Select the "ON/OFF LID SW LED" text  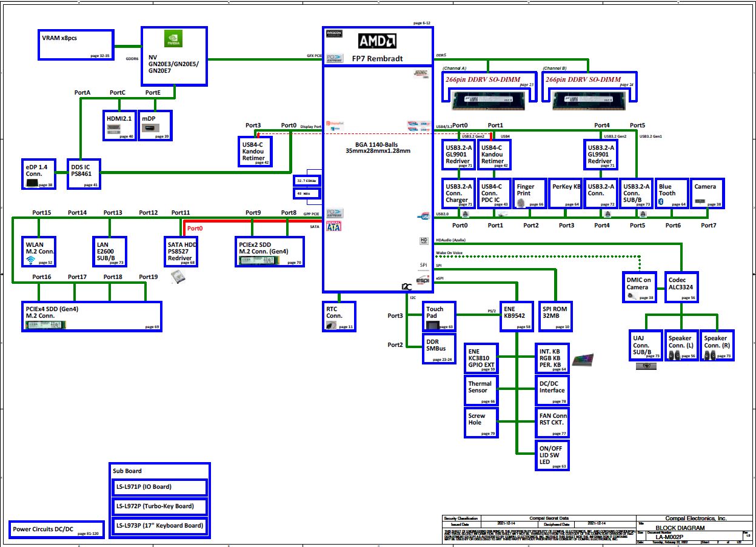click(x=550, y=455)
